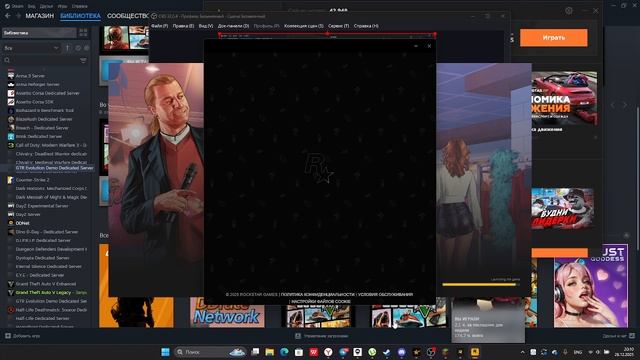The width and height of the screenshot is (640, 360).
Task: Select DayZ Experimental Server entry
Action: (x=42, y=206)
